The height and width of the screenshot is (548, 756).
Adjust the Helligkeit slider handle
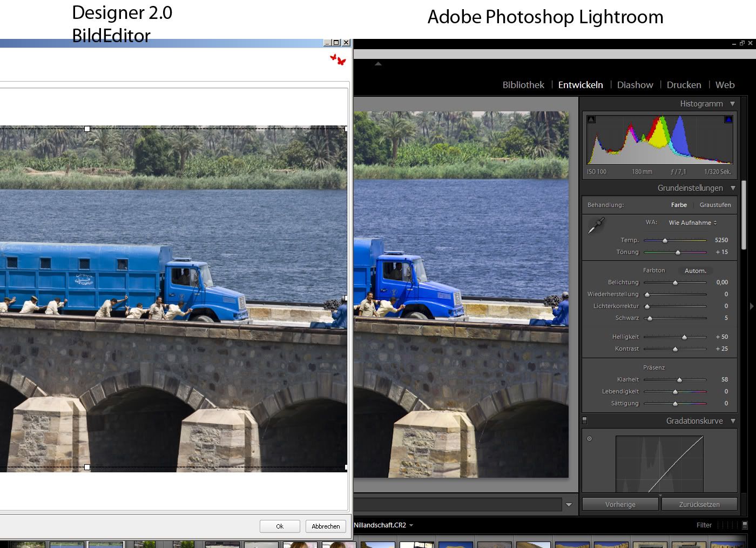point(685,337)
